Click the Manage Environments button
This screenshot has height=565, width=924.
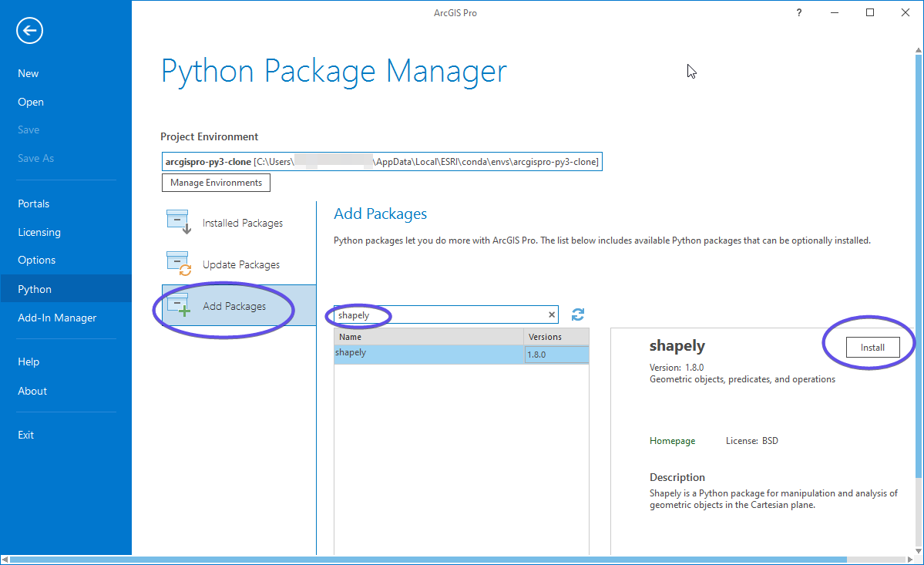pyautogui.click(x=216, y=183)
